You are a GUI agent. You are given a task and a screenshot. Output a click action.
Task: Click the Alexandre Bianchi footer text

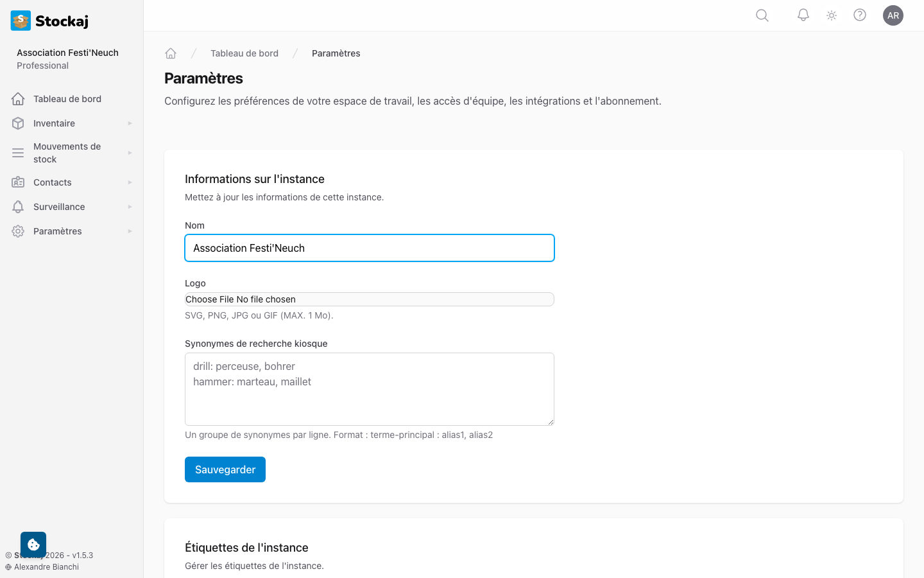pos(46,567)
